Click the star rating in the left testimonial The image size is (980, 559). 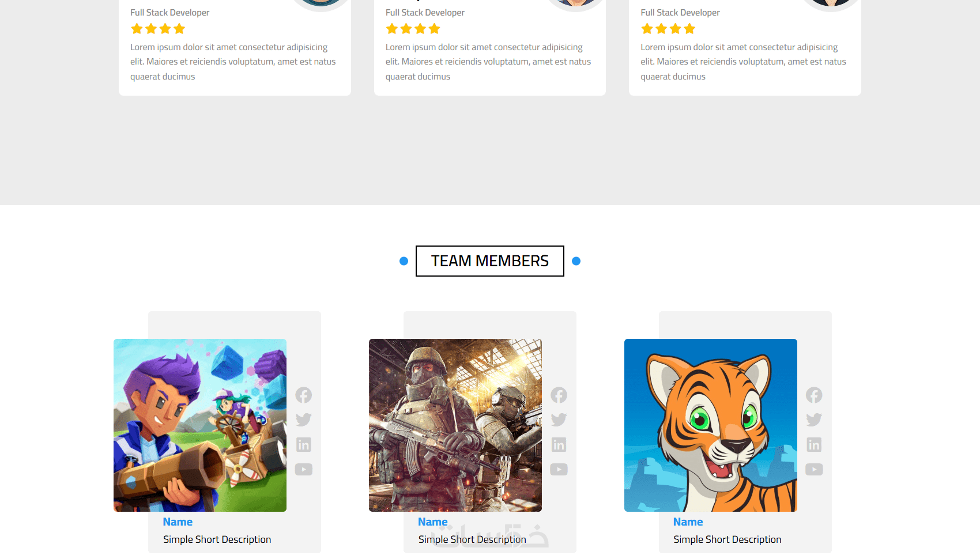[x=158, y=29]
